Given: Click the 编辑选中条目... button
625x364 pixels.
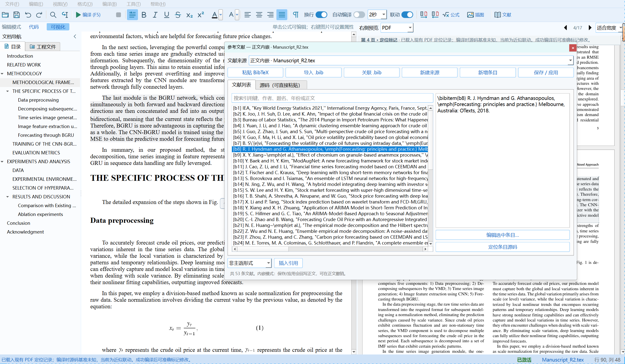Looking at the screenshot, I should point(502,235).
